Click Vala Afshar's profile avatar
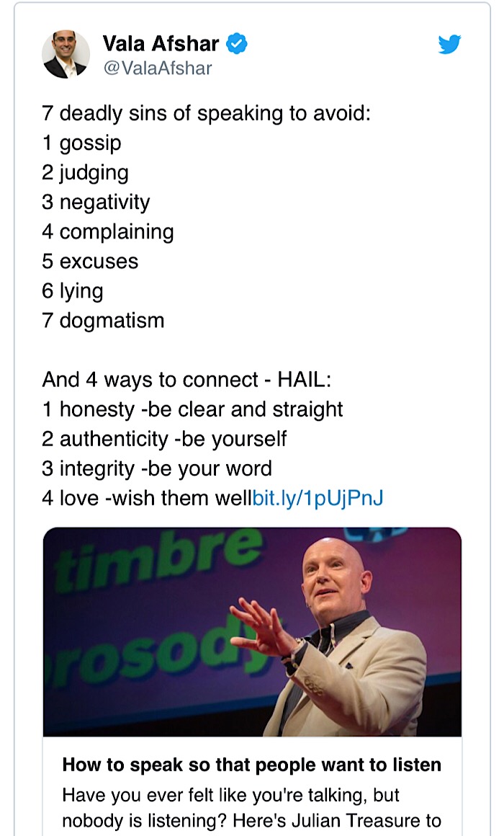Viewport: 504px width, 836px height. point(66,55)
